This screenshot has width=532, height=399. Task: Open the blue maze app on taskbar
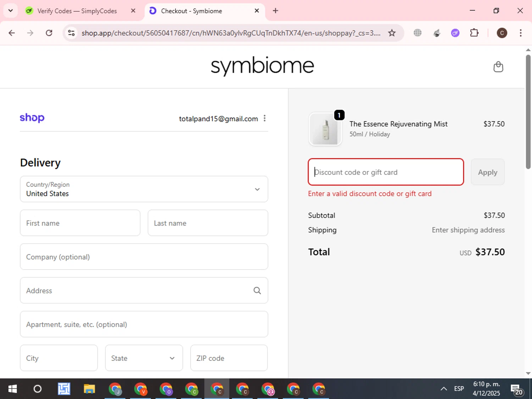(64, 389)
